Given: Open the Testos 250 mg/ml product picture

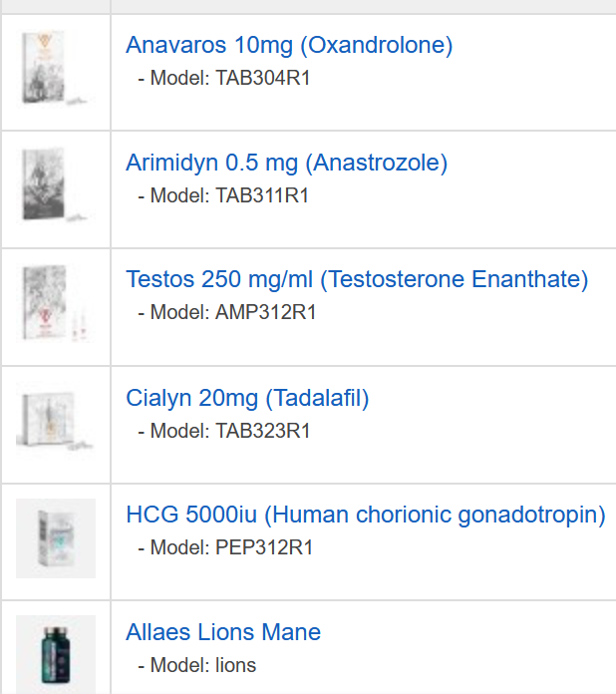Looking at the screenshot, I should (x=56, y=303).
